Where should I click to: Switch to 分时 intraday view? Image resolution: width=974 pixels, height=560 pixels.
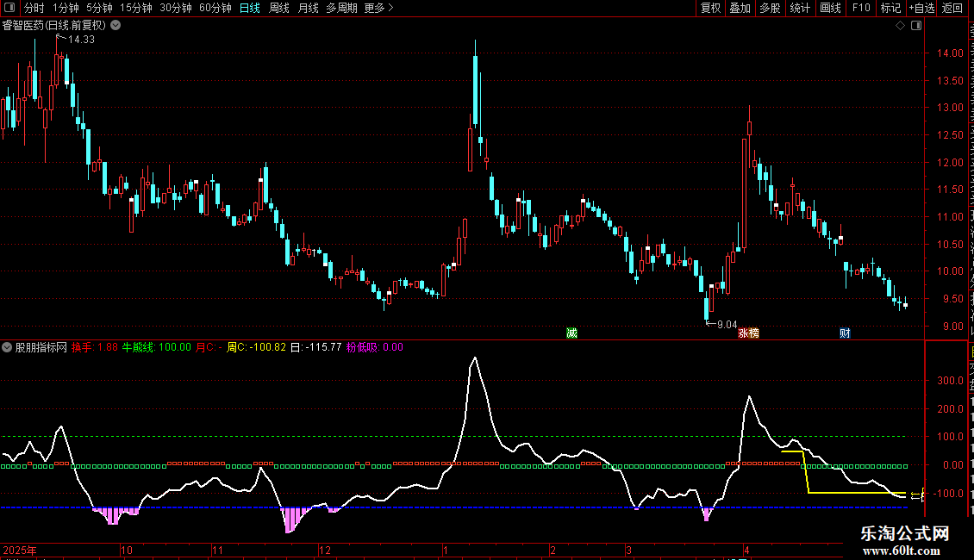click(34, 8)
